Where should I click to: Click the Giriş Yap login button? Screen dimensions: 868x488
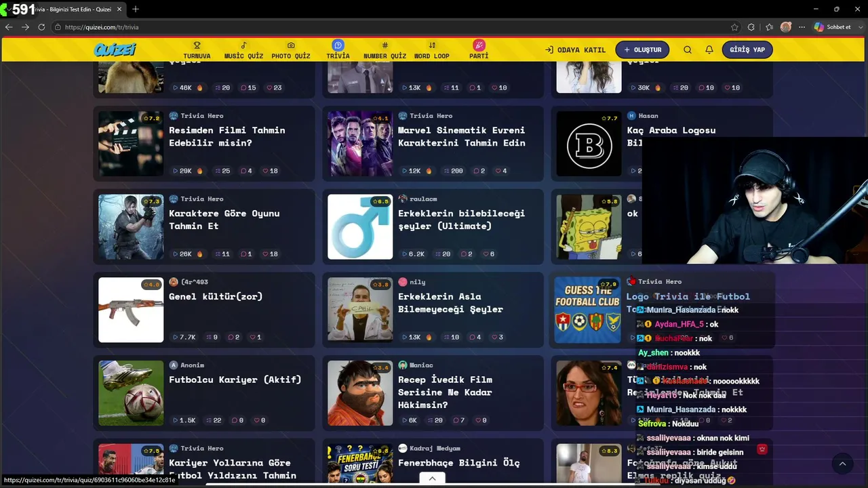tap(747, 49)
